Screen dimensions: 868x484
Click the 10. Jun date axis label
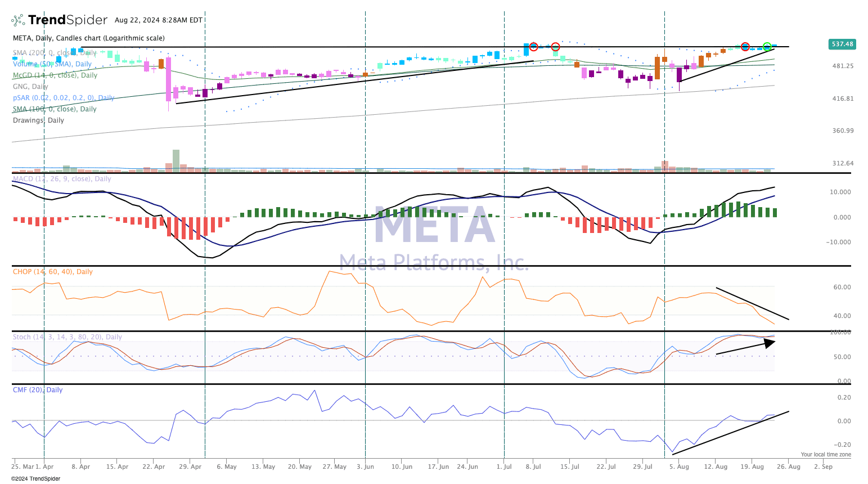402,467
